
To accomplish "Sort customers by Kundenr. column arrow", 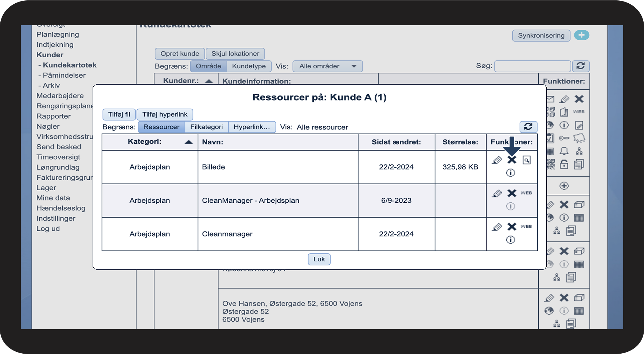I will click(x=209, y=81).
